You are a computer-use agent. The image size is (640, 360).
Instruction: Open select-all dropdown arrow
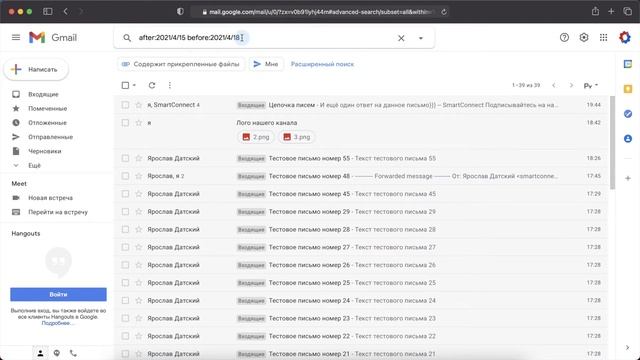click(x=134, y=85)
